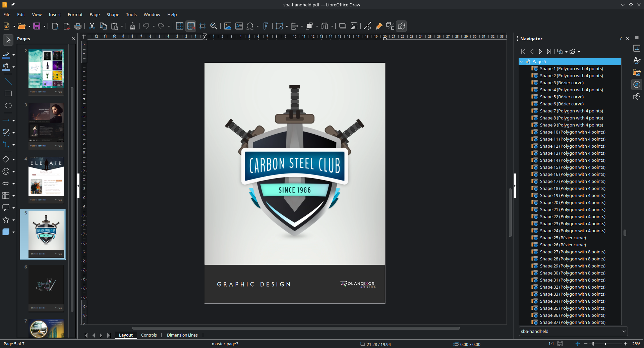Open the Format menu
This screenshot has width=644, height=348.
tap(75, 14)
